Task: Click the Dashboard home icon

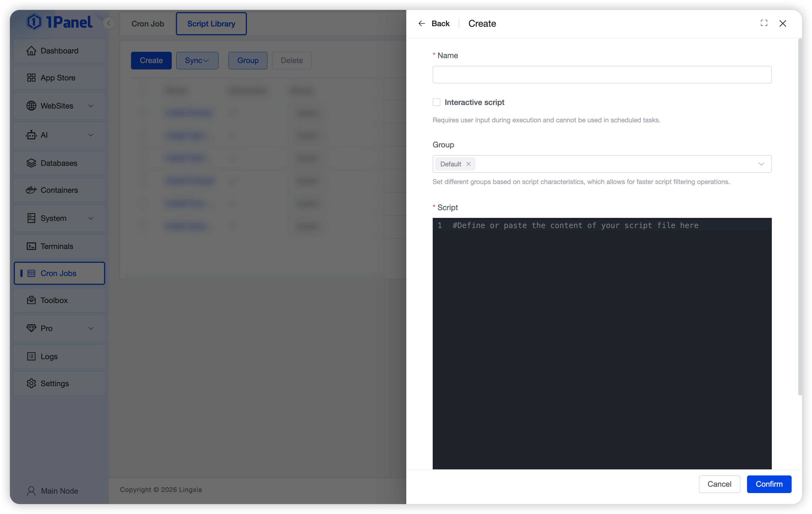Action: pyautogui.click(x=31, y=51)
